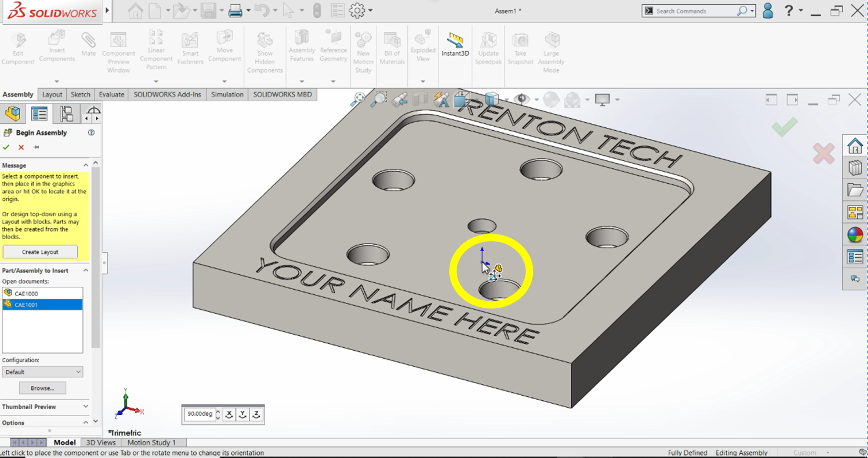Select Configuration Default dropdown
This screenshot has width=868, height=458.
(x=43, y=372)
